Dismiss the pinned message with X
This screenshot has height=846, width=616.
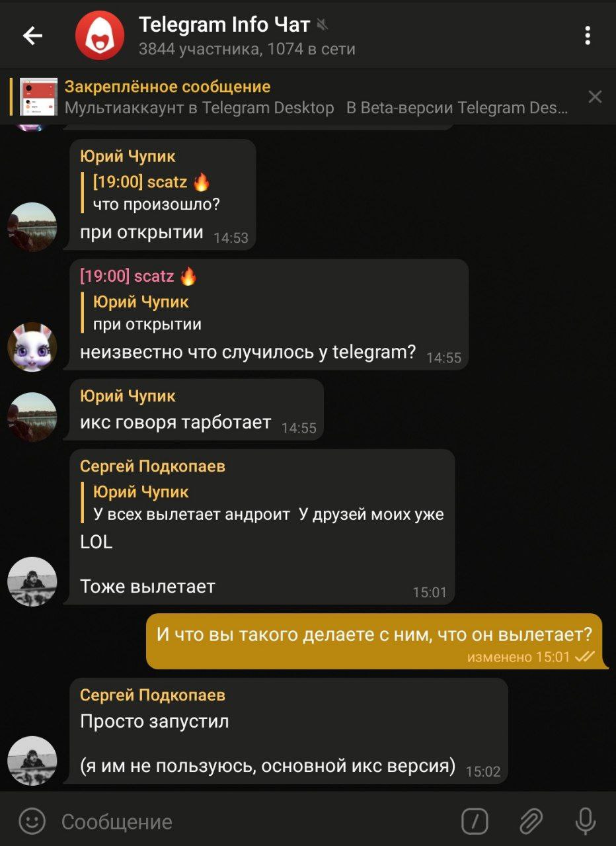pyautogui.click(x=595, y=97)
